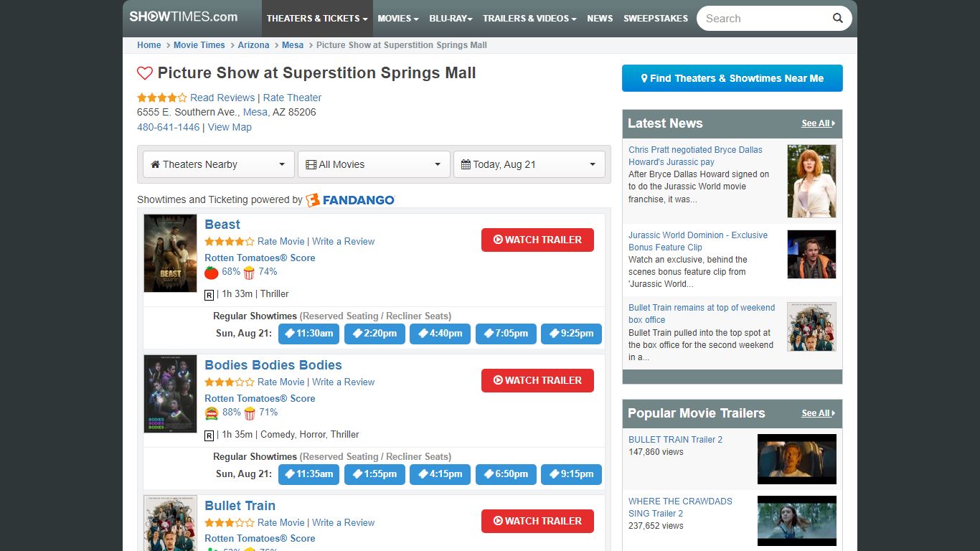
Task: Watch the Bodies Bodies Bodies trailer
Action: click(x=537, y=380)
